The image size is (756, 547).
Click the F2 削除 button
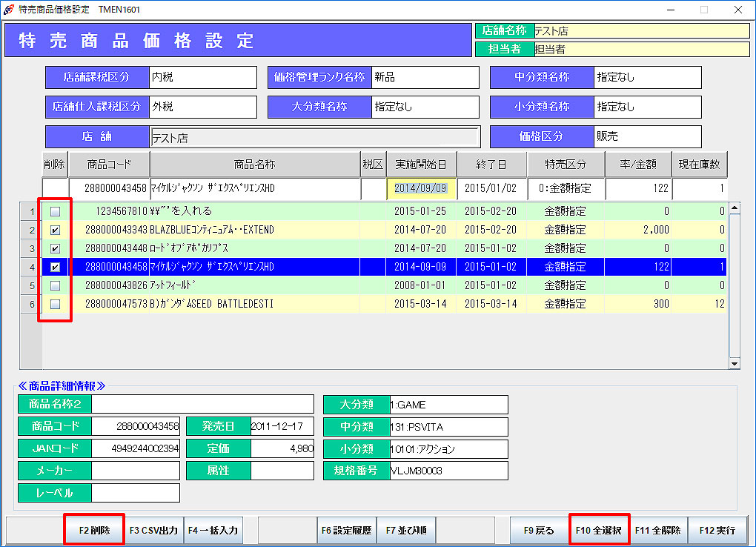94,531
